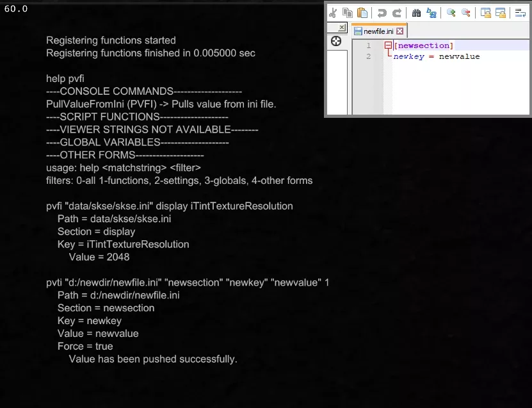Click 'Path = data/skse/skse.ini' line
Viewport: 532px width, 408px height.
tap(115, 218)
